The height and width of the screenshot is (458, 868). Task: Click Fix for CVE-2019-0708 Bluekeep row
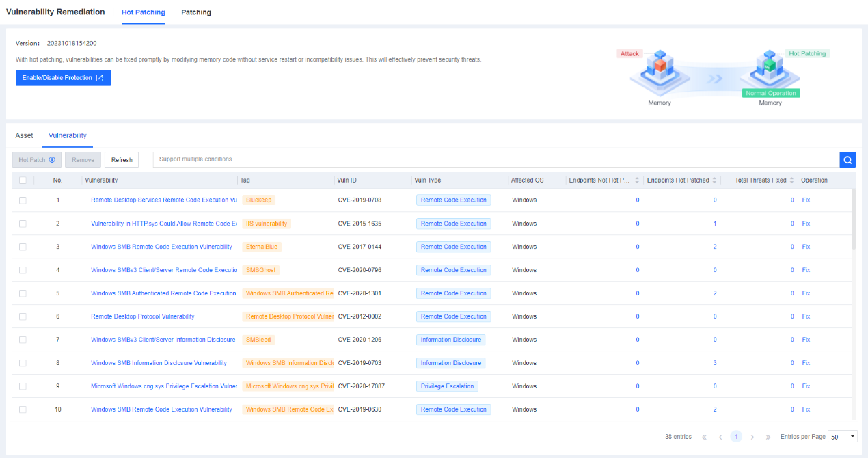(806, 200)
